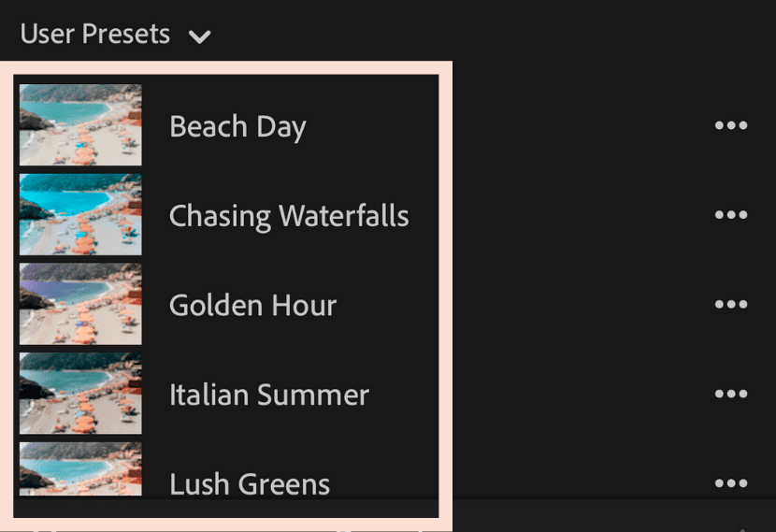Apply the Chasing Waterfalls preset
This screenshot has height=532, width=776.
coord(289,216)
